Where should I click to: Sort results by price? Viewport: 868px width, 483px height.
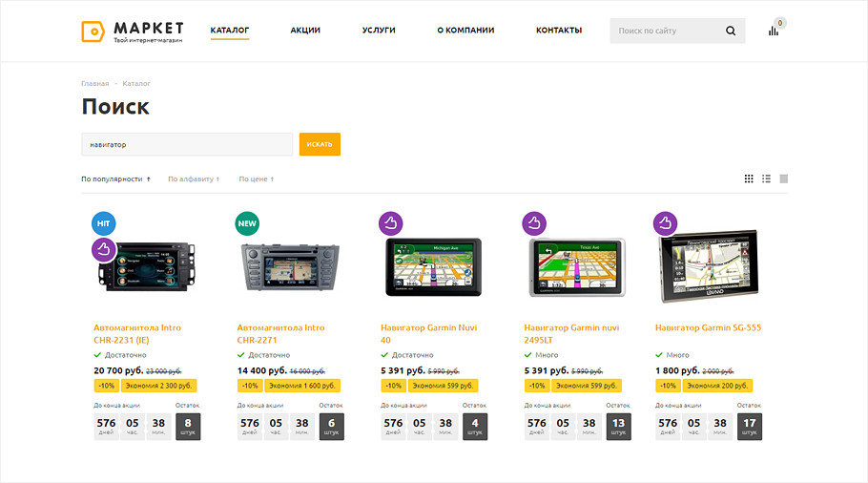[256, 178]
